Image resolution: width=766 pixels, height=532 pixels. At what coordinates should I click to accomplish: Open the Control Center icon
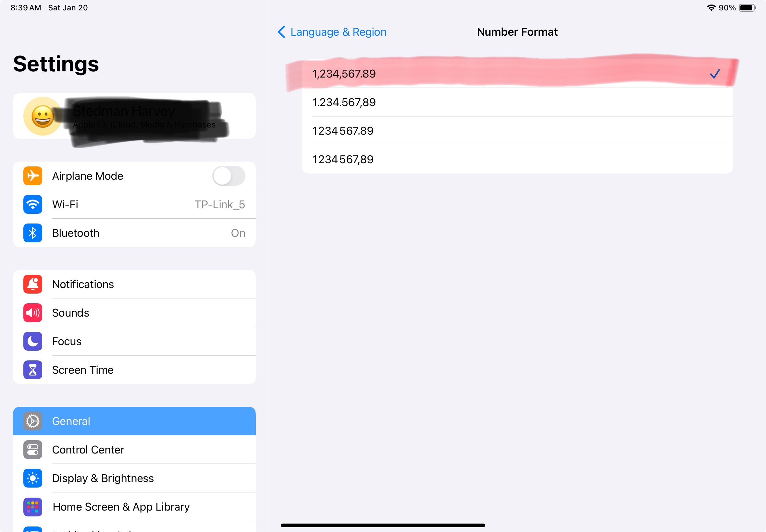[33, 450]
